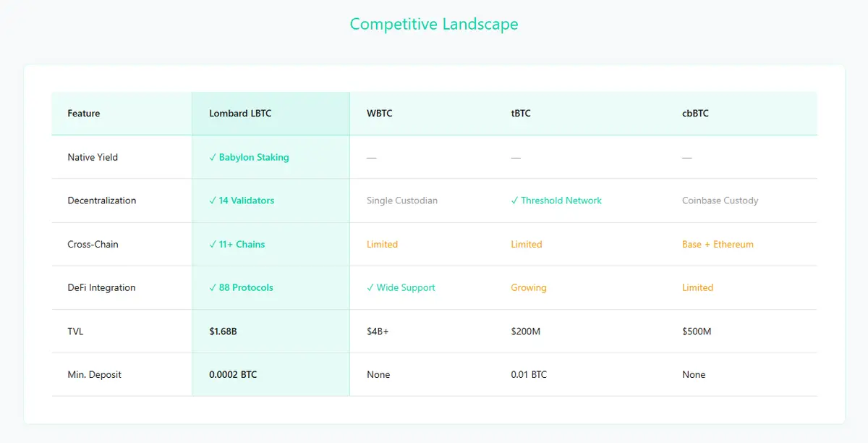Click the Lombard LBTC column header
Screen dimensions: 868x443
click(240, 114)
